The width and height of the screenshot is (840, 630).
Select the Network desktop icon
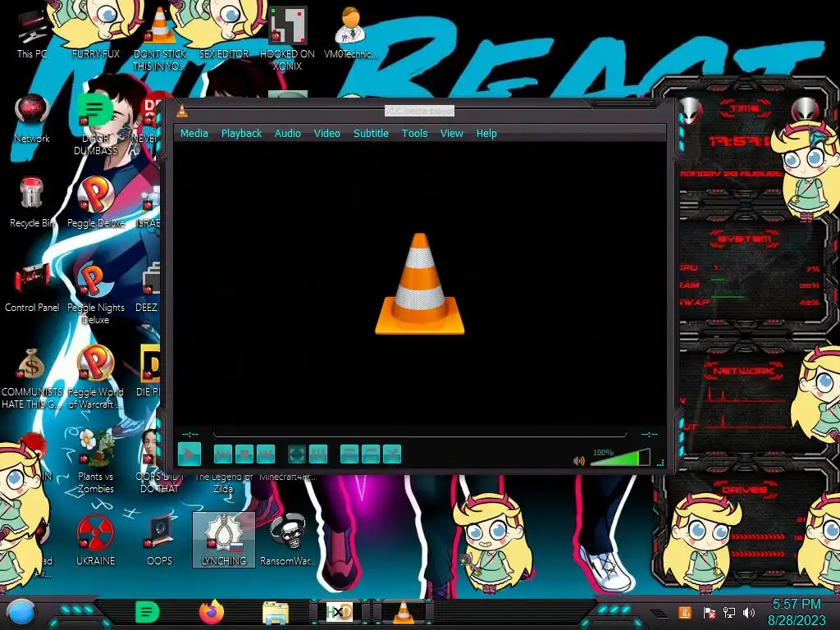pos(32,119)
